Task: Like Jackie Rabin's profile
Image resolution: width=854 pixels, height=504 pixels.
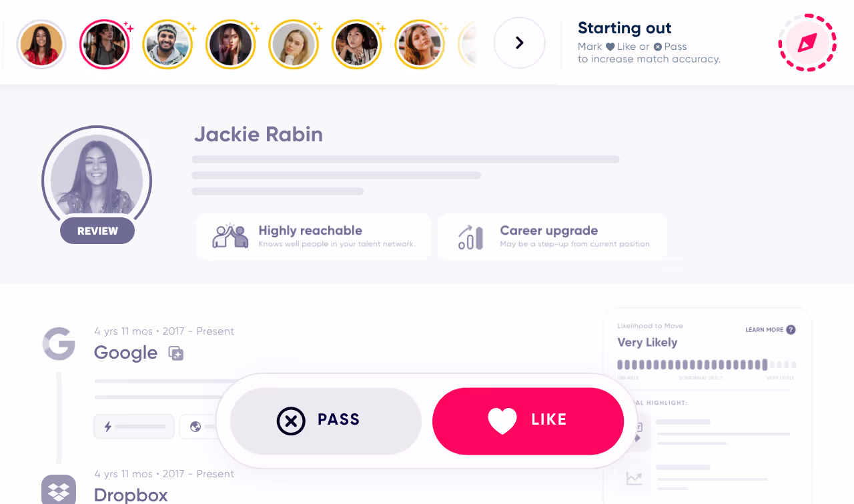Action: (x=528, y=421)
